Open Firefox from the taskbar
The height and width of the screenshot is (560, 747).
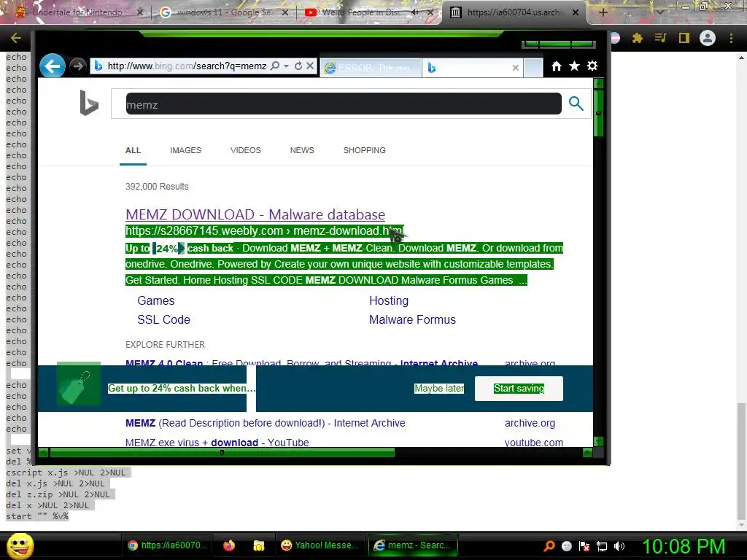[x=229, y=545]
